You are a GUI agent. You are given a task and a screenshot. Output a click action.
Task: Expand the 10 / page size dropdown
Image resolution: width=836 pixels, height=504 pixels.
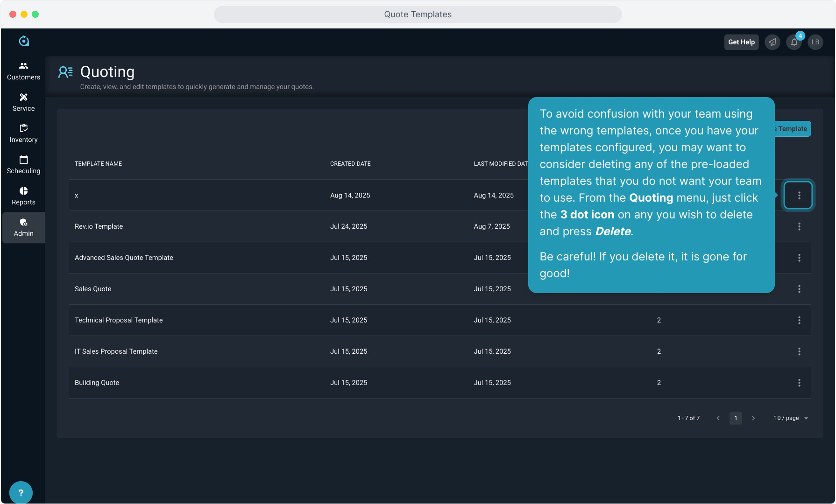[791, 418]
